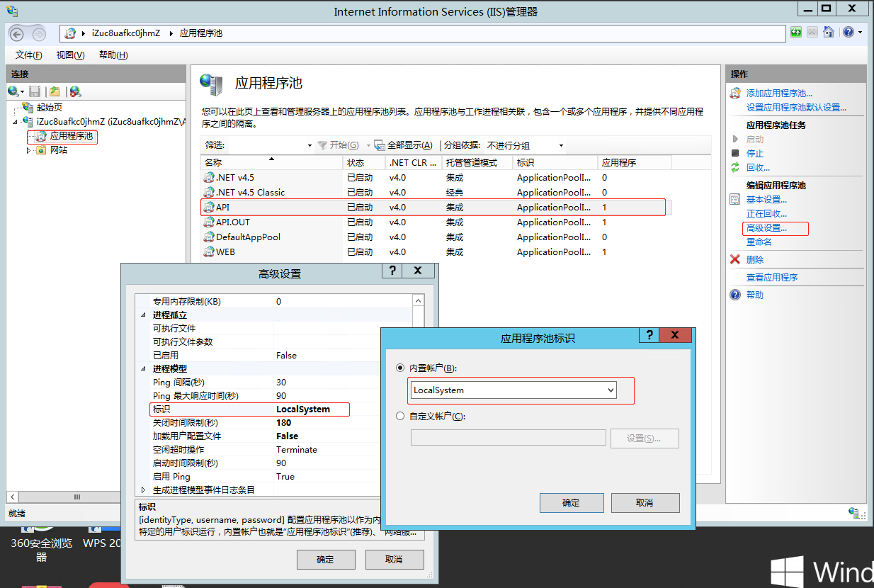Click the 基本设置 settings page icon
874x588 pixels.
[x=735, y=200]
